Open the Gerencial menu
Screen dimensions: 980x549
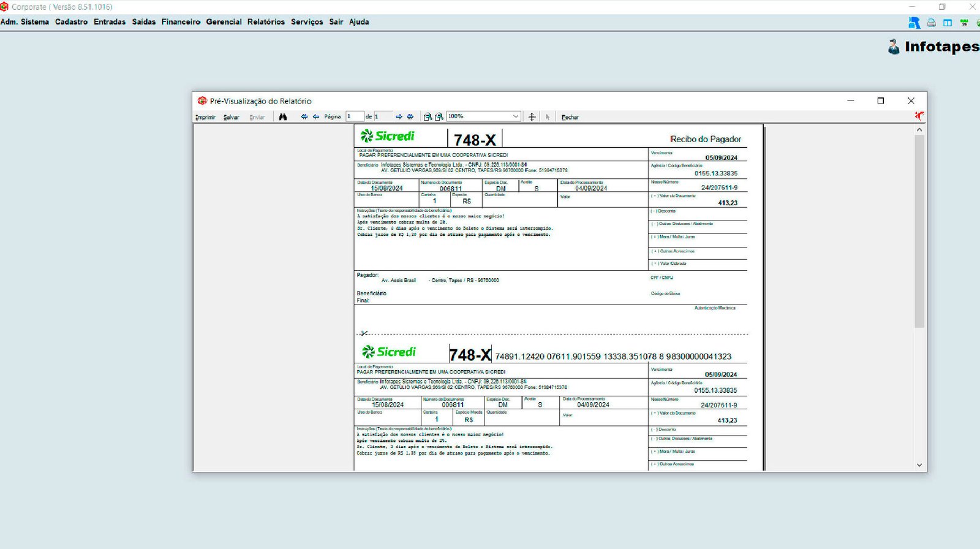[224, 22]
